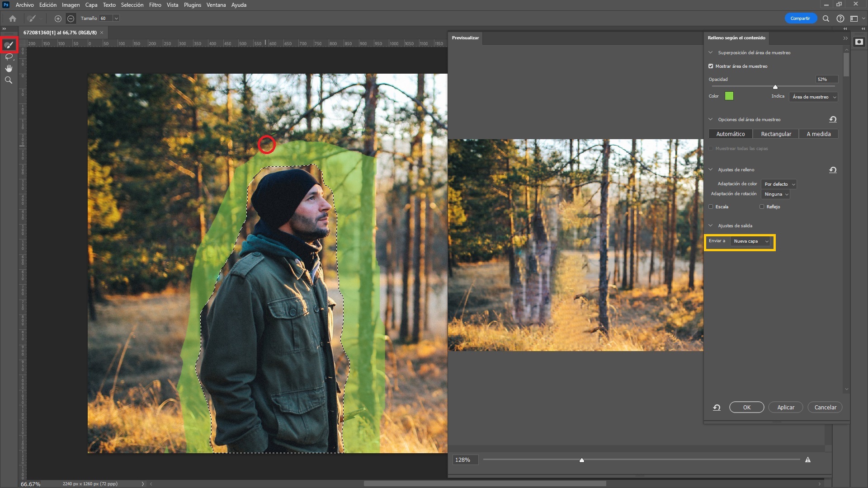Viewport: 868px width, 488px height.
Task: Enable the Reflejo checkbox
Action: [762, 207]
